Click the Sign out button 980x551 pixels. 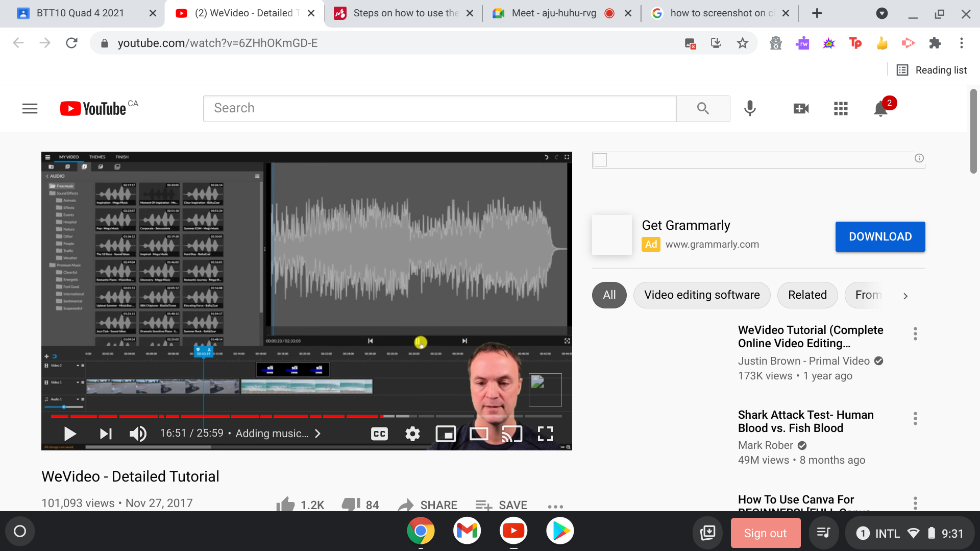tap(765, 533)
